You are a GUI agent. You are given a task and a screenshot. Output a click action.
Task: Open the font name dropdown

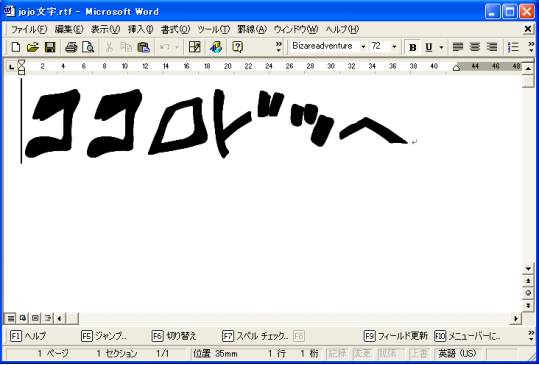click(363, 46)
